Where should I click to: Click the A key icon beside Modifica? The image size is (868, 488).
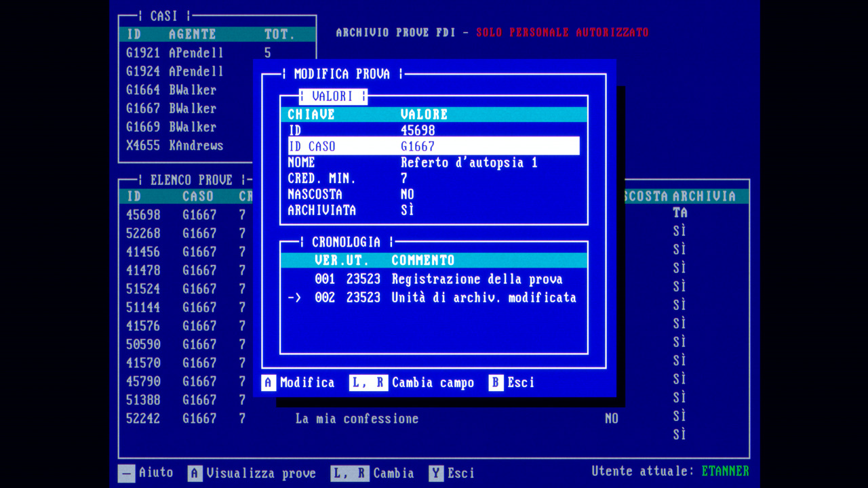pos(269,383)
